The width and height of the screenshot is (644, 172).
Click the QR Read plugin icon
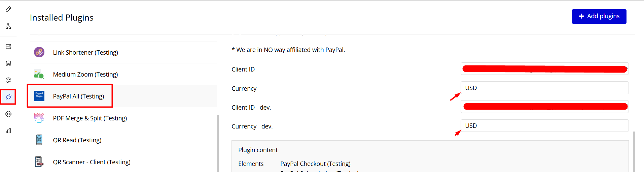(39, 140)
